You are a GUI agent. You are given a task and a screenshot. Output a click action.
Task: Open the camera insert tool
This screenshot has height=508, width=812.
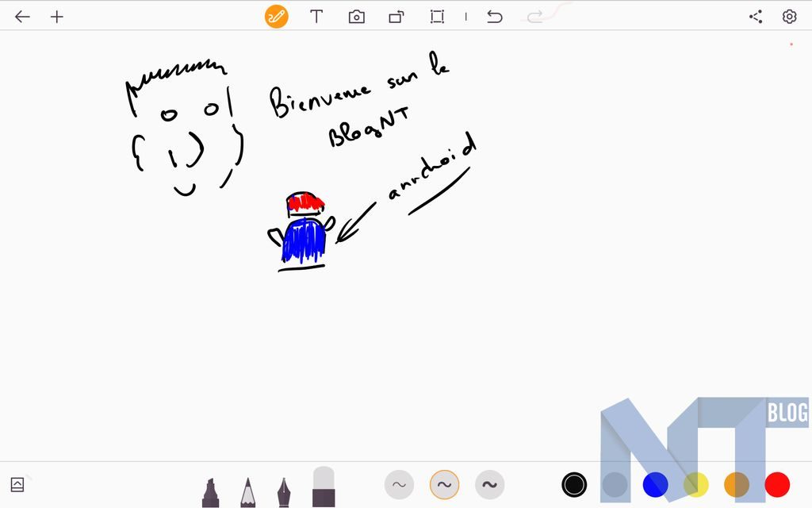click(356, 17)
